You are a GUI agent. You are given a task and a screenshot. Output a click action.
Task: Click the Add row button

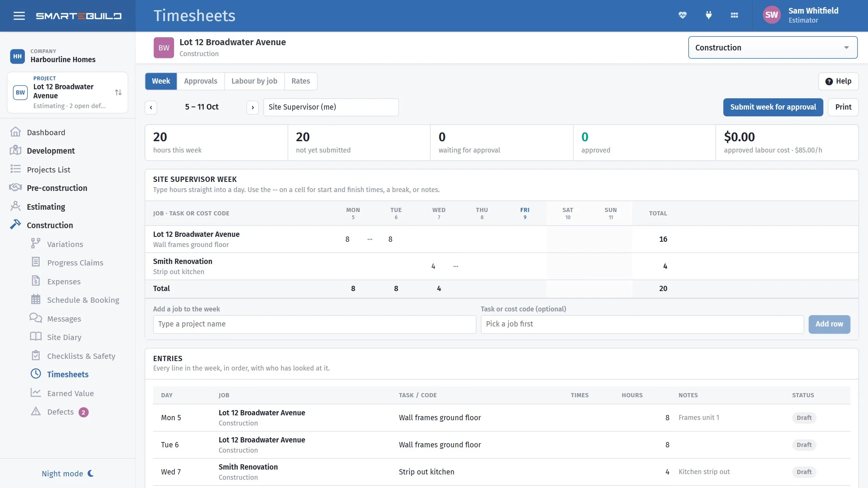[829, 324]
